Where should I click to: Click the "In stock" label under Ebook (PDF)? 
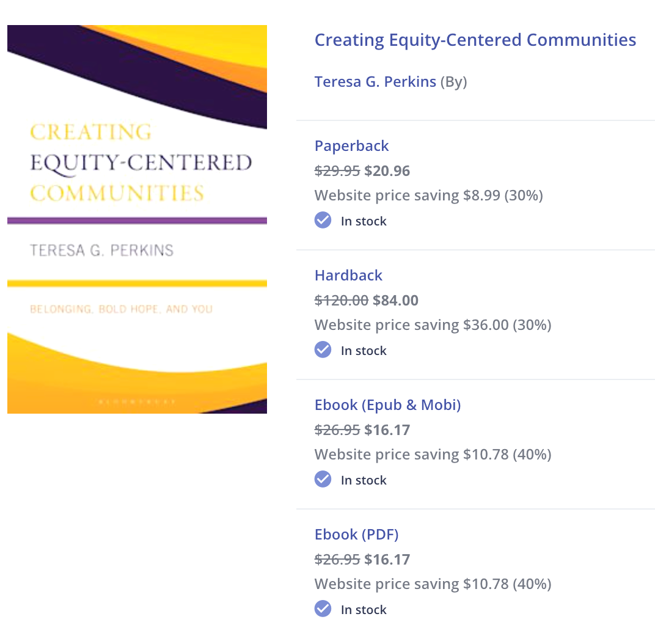364,610
